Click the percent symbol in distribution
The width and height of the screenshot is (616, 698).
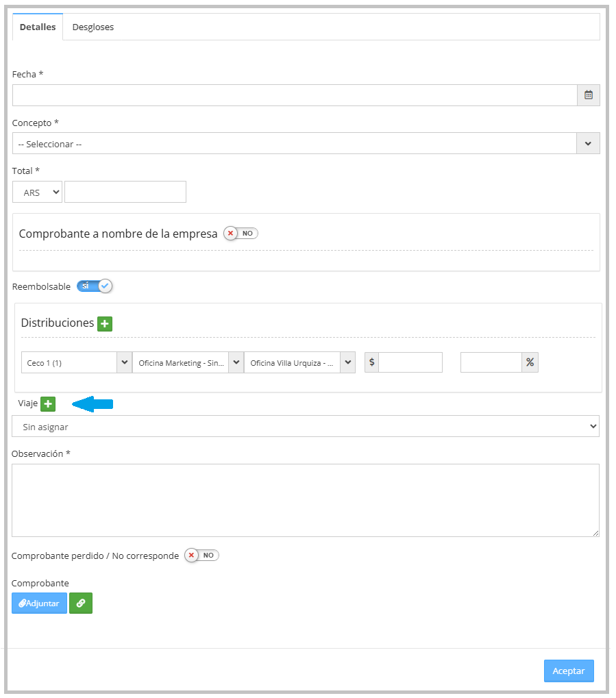pyautogui.click(x=530, y=362)
